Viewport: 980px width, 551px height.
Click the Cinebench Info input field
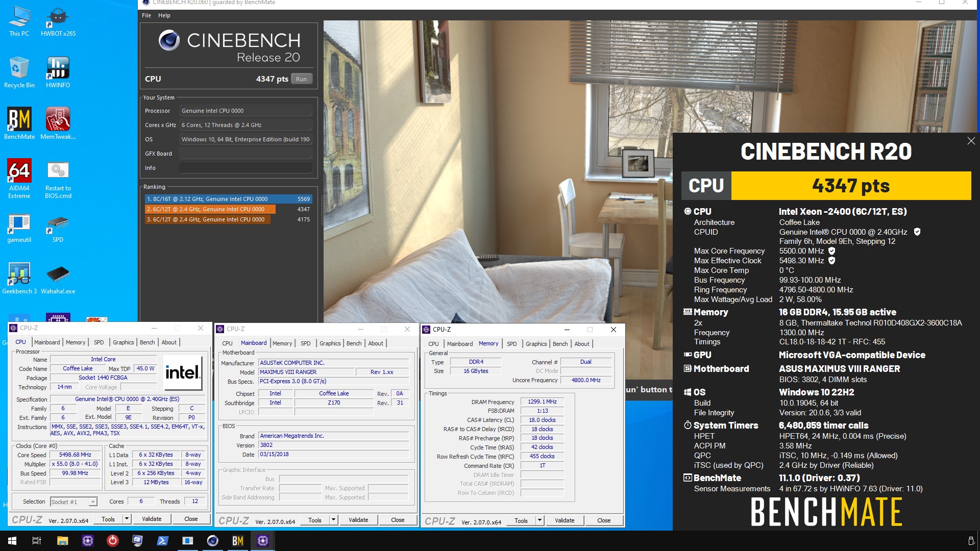246,168
